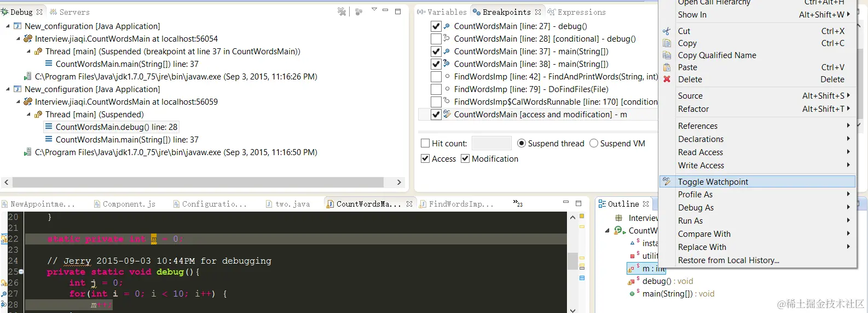Open the two.java editor tab
The image size is (868, 313).
point(288,204)
